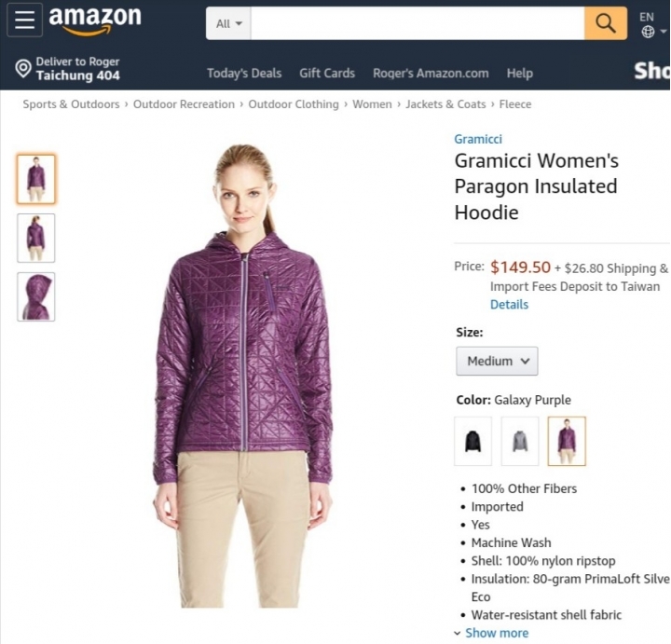View the hood close-up thumbnail
This screenshot has width=671, height=644.
[x=36, y=296]
